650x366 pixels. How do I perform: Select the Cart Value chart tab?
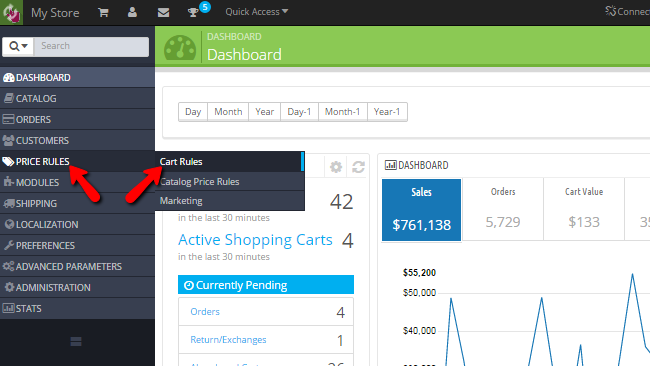[x=584, y=210]
